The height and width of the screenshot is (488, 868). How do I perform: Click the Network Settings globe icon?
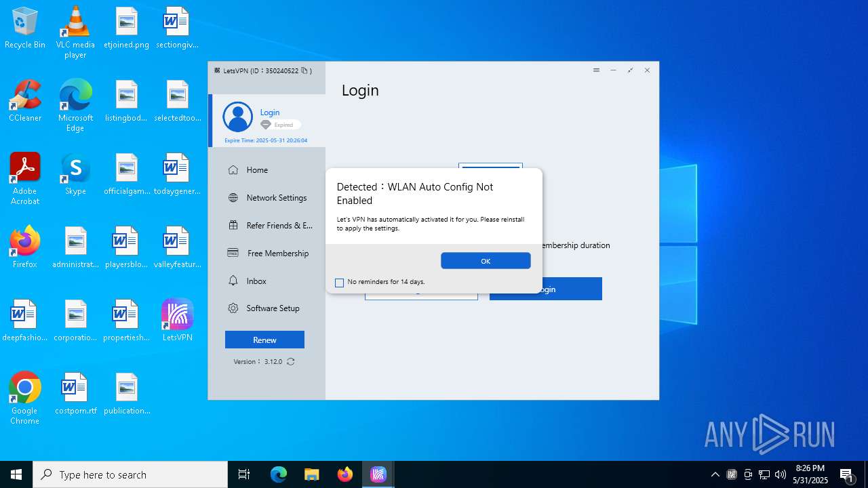(x=233, y=198)
